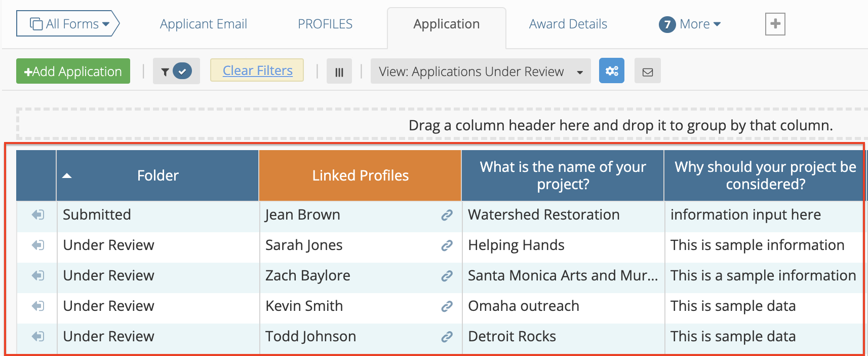868x356 pixels.
Task: Select the orange Linked Profiles column header
Action: coord(360,175)
